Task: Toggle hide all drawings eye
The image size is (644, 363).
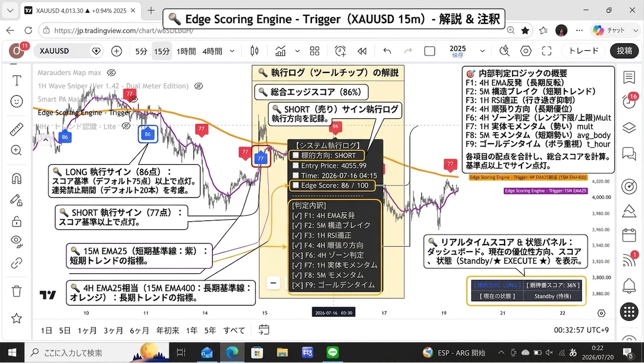Action: [x=17, y=241]
